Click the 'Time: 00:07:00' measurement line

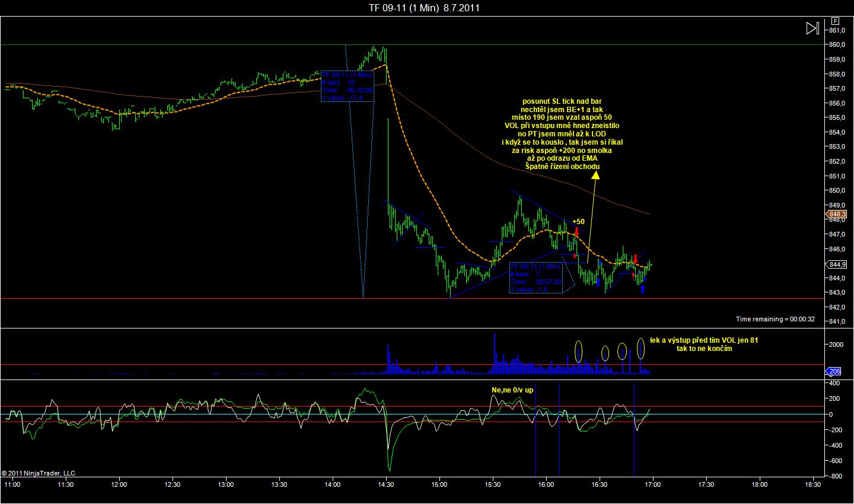(537, 282)
